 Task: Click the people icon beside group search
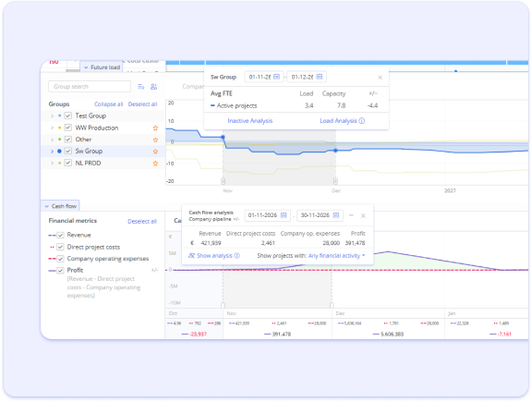pyautogui.click(x=153, y=87)
